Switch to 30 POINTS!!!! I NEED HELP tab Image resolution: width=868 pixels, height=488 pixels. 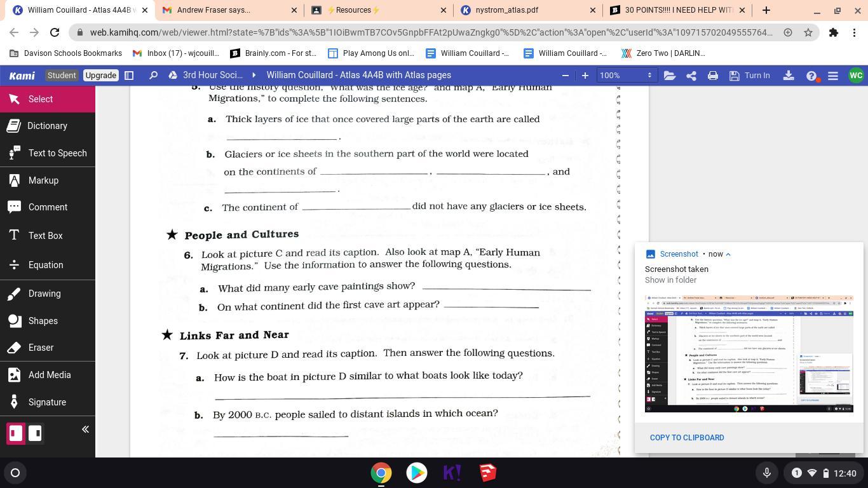(x=677, y=10)
